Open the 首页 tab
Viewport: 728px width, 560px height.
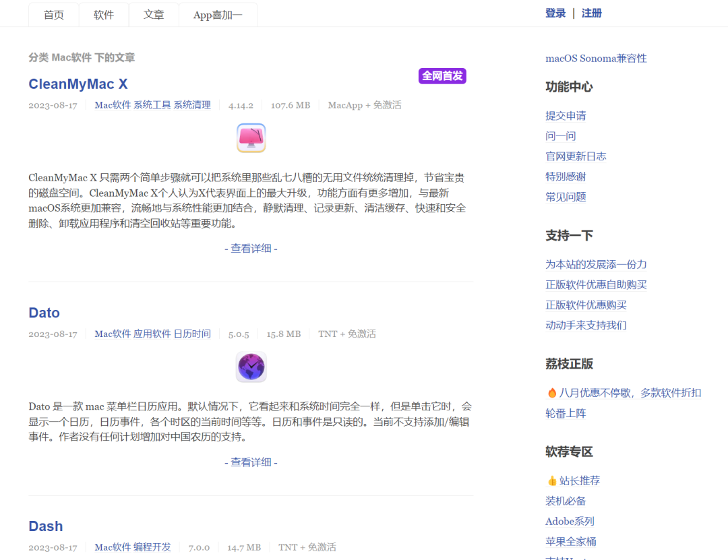click(x=54, y=15)
